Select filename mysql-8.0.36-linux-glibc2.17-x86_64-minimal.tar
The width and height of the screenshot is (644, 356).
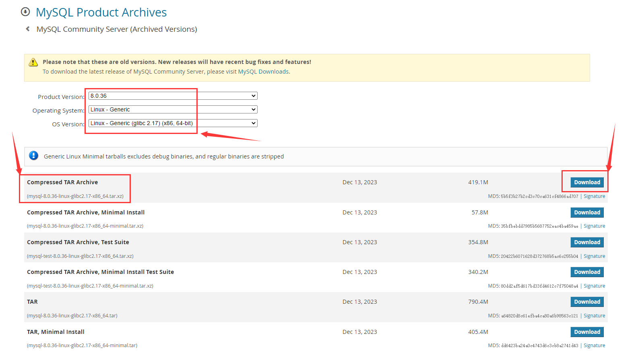(82, 346)
